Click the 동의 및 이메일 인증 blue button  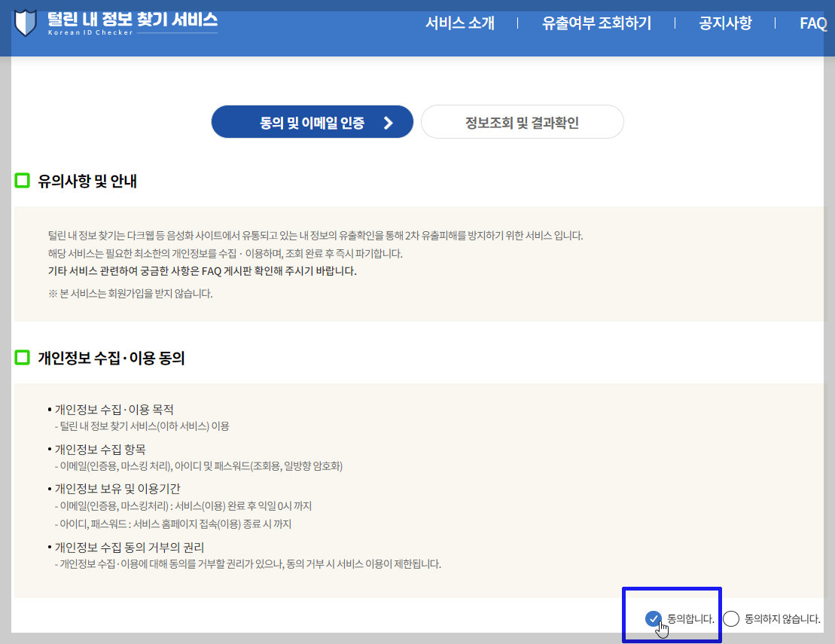coord(312,121)
